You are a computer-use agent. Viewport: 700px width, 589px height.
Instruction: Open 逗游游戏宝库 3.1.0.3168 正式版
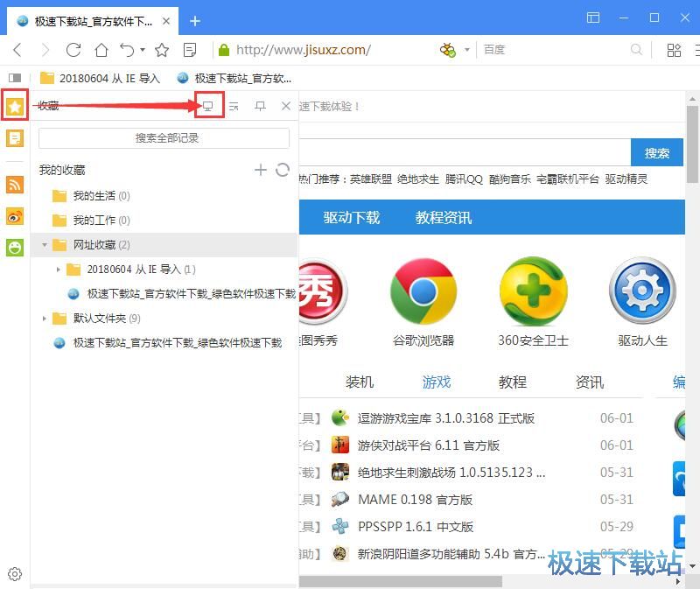pos(445,418)
